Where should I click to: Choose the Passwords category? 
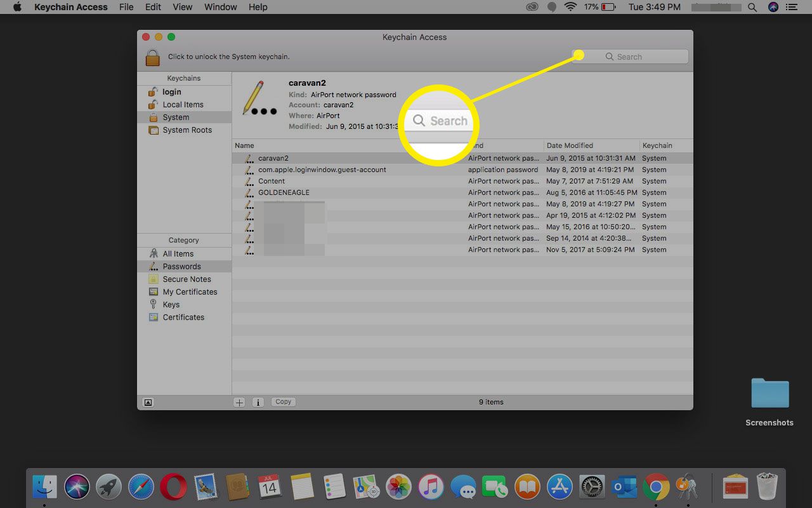tap(184, 267)
